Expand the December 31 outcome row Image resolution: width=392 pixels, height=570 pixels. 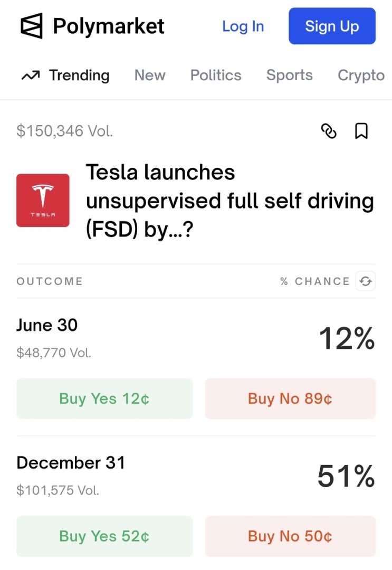coord(158,475)
